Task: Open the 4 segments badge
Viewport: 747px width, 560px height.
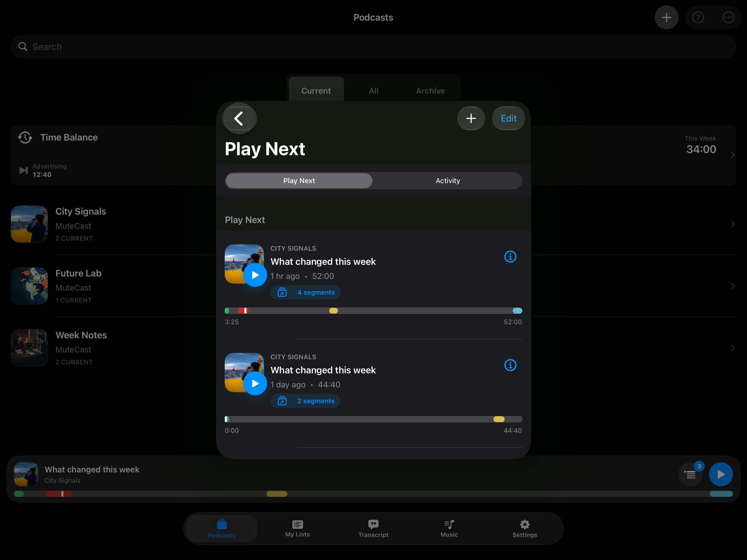Action: tap(305, 292)
